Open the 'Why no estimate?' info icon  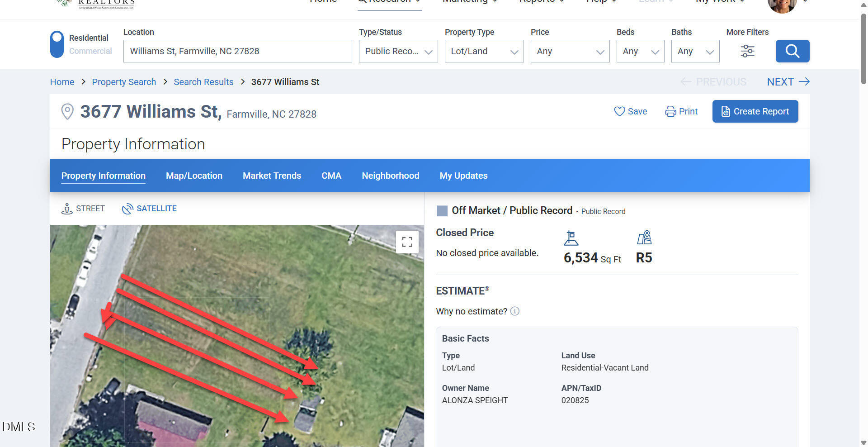(x=514, y=311)
